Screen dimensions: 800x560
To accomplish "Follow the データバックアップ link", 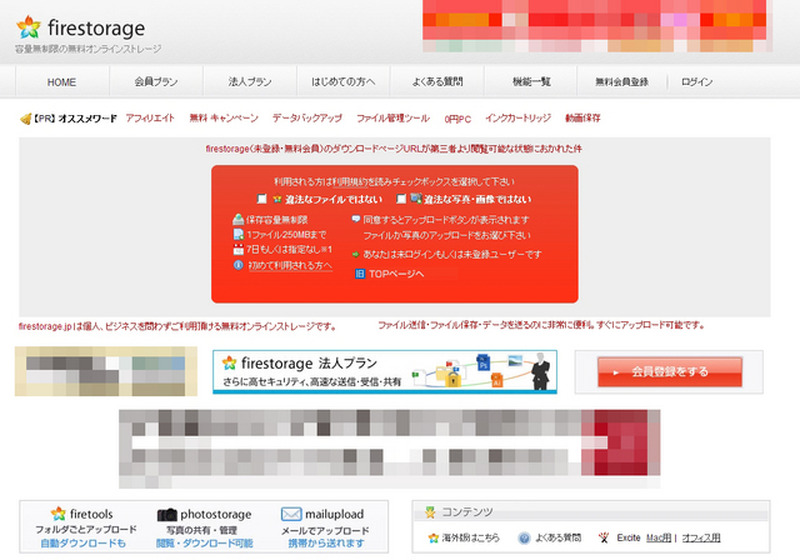I will tap(307, 118).
